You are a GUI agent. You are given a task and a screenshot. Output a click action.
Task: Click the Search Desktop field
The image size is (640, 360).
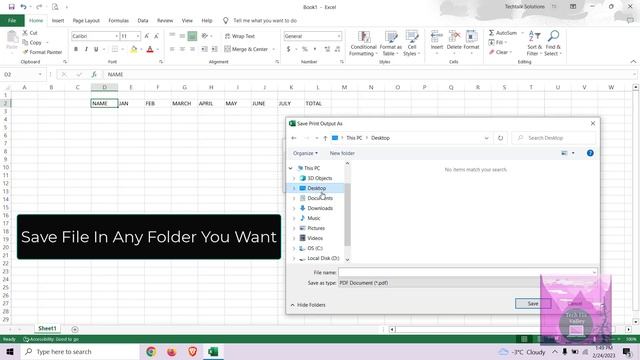554,138
